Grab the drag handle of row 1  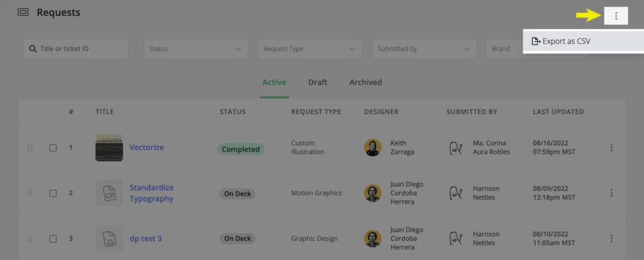(30, 148)
